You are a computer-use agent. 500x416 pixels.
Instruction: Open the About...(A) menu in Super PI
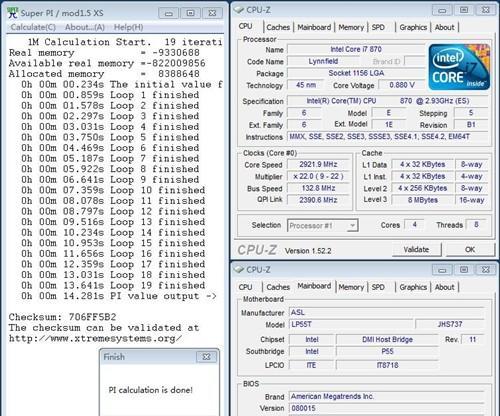(x=85, y=27)
